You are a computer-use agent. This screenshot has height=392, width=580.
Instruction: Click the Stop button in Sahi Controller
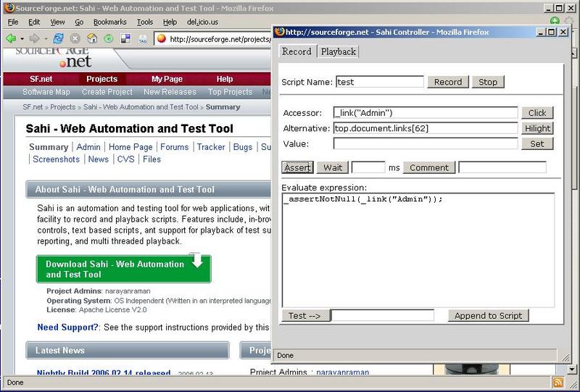click(x=487, y=82)
